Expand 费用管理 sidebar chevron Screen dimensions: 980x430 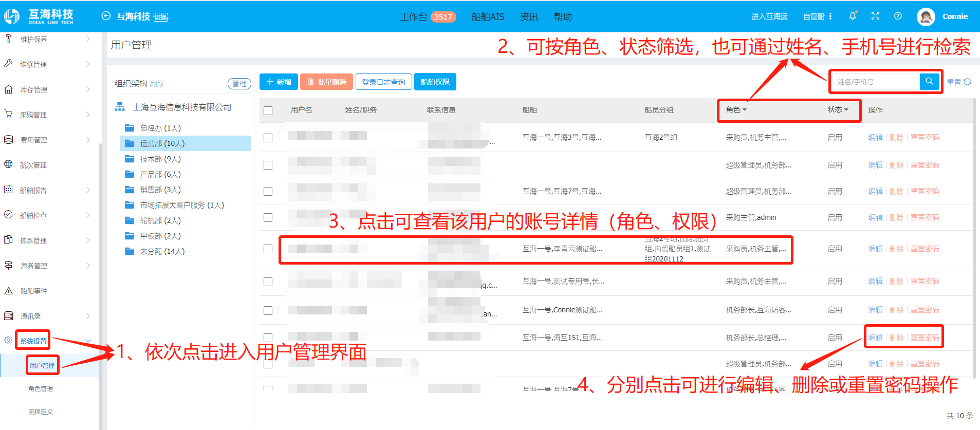[x=88, y=139]
